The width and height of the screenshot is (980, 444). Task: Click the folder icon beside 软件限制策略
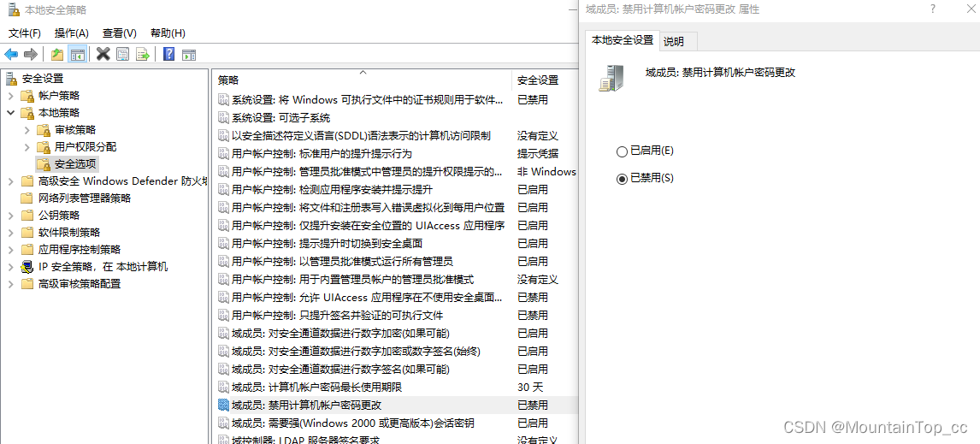(27, 233)
